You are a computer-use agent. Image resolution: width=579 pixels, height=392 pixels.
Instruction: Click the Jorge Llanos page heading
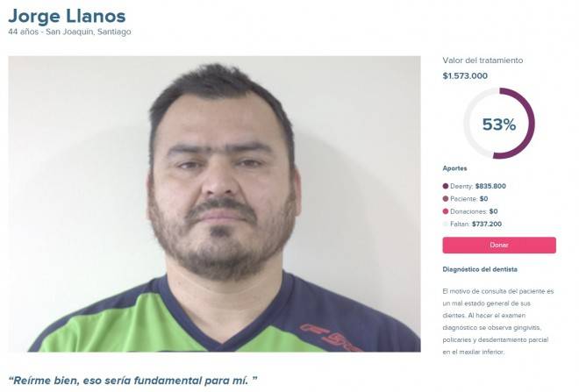point(67,16)
